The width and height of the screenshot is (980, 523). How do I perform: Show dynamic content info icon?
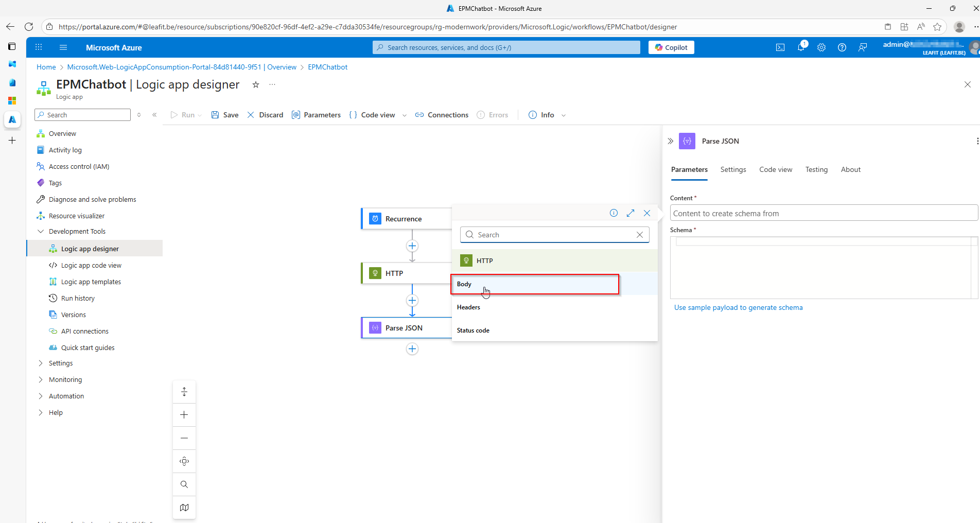point(614,213)
